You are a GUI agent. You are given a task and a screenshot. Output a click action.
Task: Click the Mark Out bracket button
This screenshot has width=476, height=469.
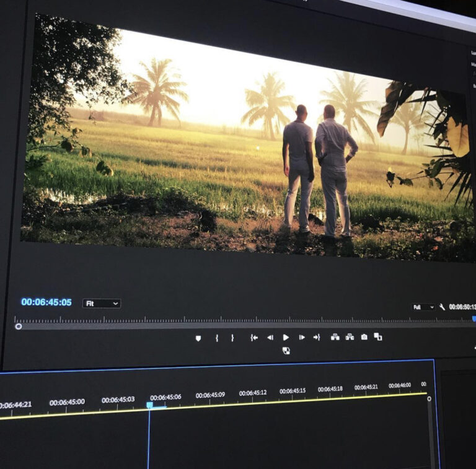click(x=232, y=338)
